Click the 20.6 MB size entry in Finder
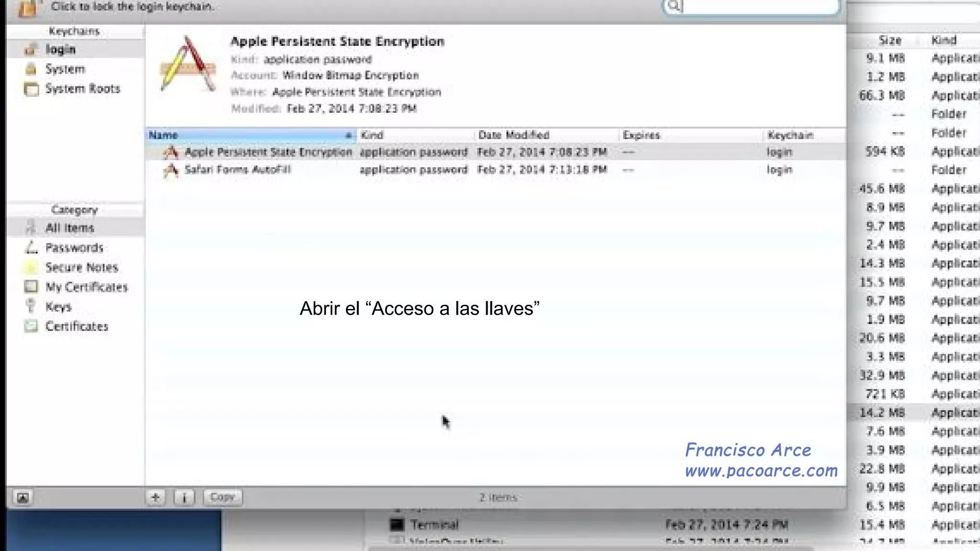The width and height of the screenshot is (980, 551). (882, 338)
